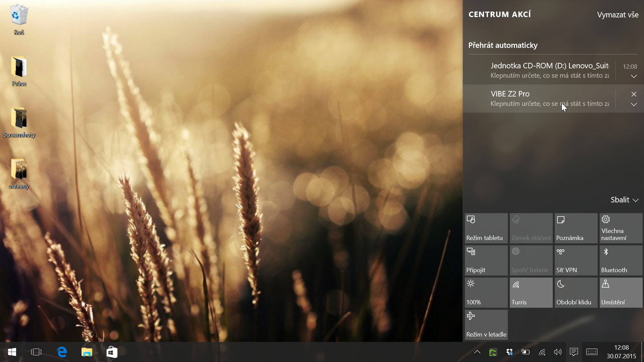This screenshot has width=644, height=362.
Task: Expand the Jednotka CD-ROM notification chevron
Action: (x=634, y=76)
